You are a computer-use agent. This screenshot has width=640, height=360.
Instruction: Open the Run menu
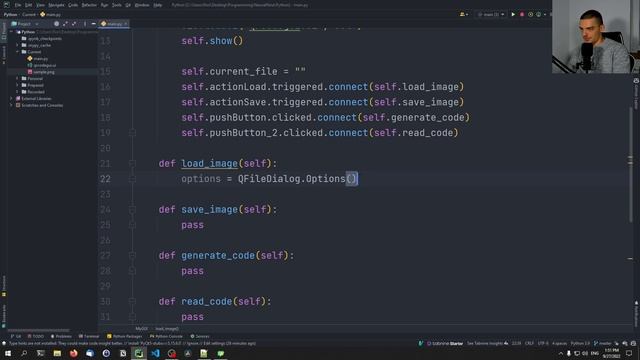(x=104, y=5)
